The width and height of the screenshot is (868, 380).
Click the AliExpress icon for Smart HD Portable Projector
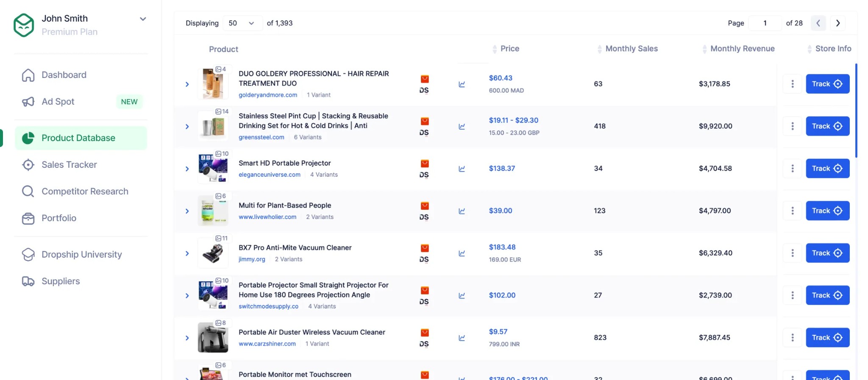424,164
